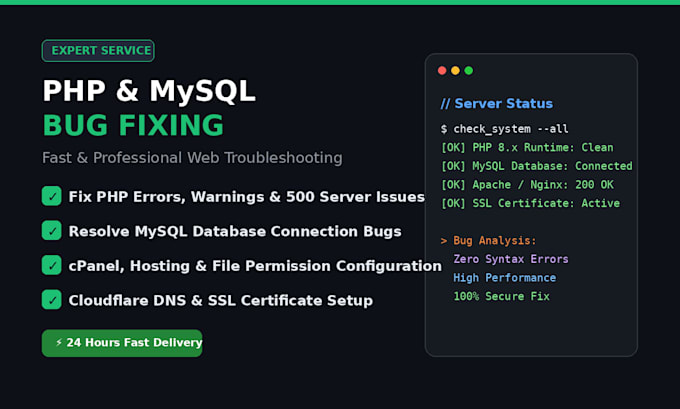Click '[OK] PHP 8.x Runtime: Clean' line
The image size is (680, 409).
pyautogui.click(x=527, y=148)
